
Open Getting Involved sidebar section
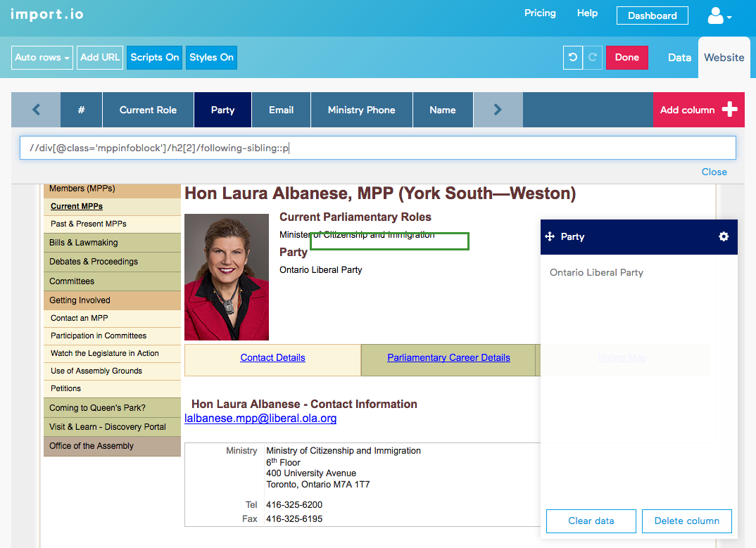(112, 300)
